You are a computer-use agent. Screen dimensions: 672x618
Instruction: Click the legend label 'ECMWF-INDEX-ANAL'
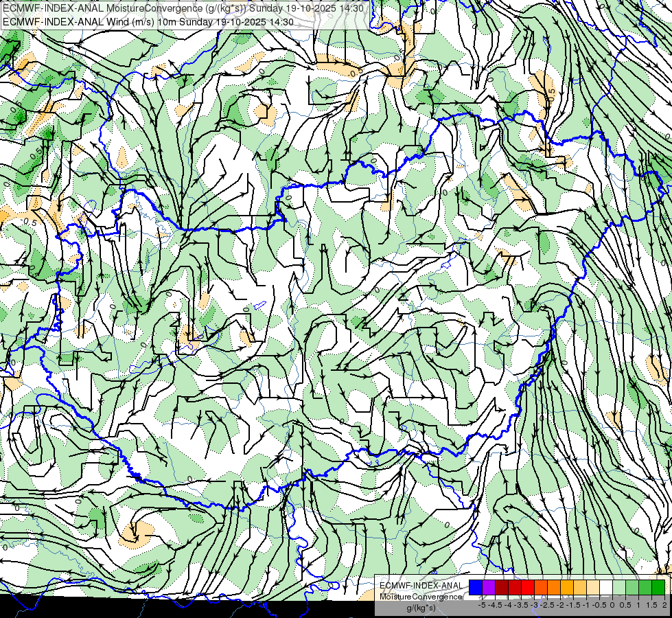pyautogui.click(x=421, y=586)
